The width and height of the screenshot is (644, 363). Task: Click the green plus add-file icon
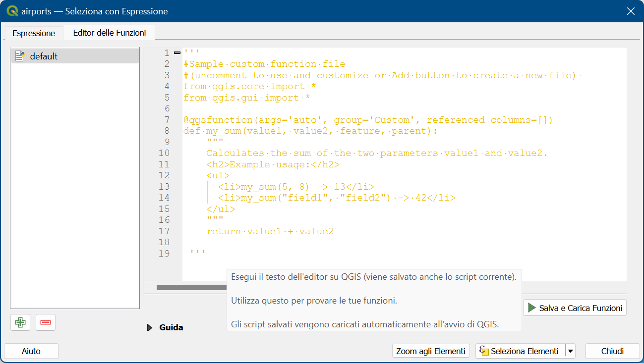coord(20,322)
